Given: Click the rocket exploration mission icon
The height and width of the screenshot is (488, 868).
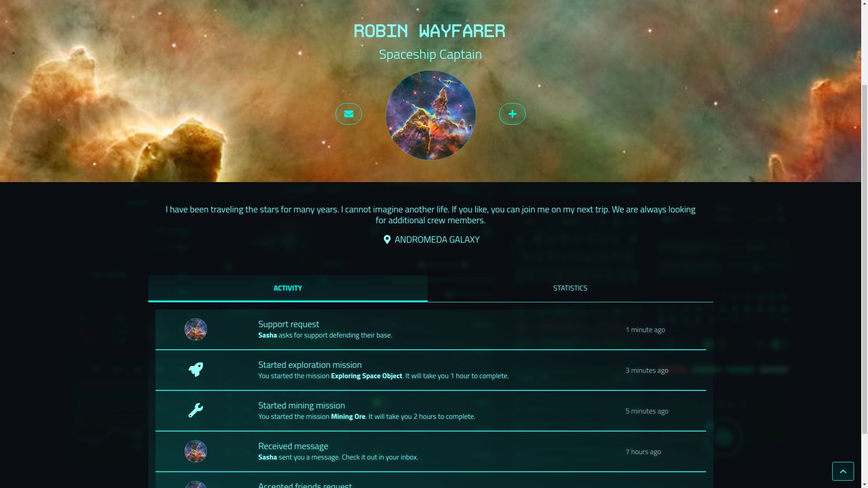Looking at the screenshot, I should point(196,370).
